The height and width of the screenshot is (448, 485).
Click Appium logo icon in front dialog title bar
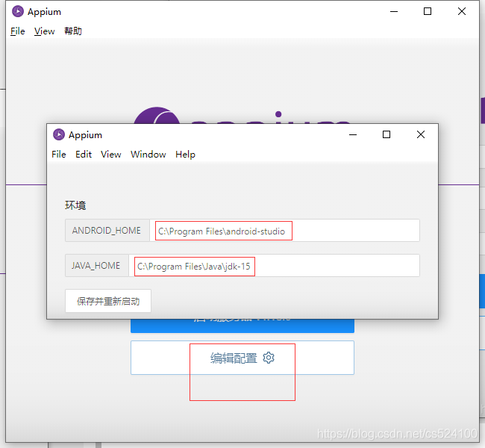pos(59,134)
